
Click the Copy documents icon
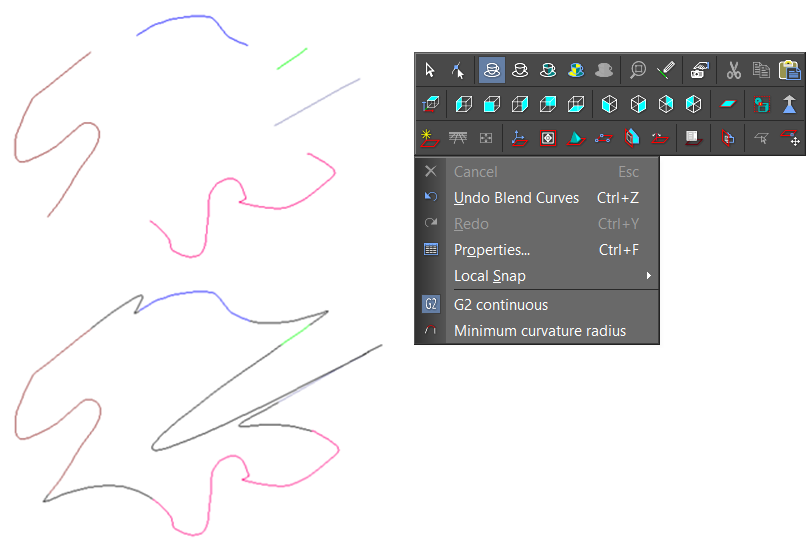click(x=761, y=70)
